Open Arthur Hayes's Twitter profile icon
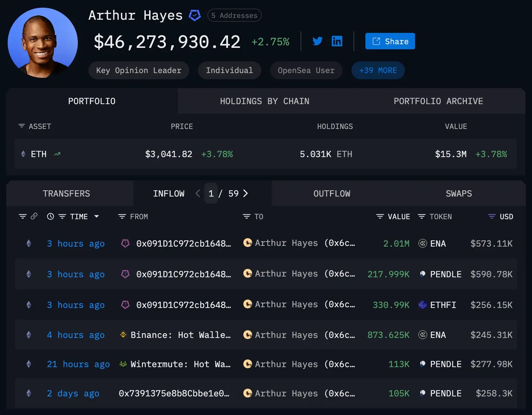 pos(318,41)
